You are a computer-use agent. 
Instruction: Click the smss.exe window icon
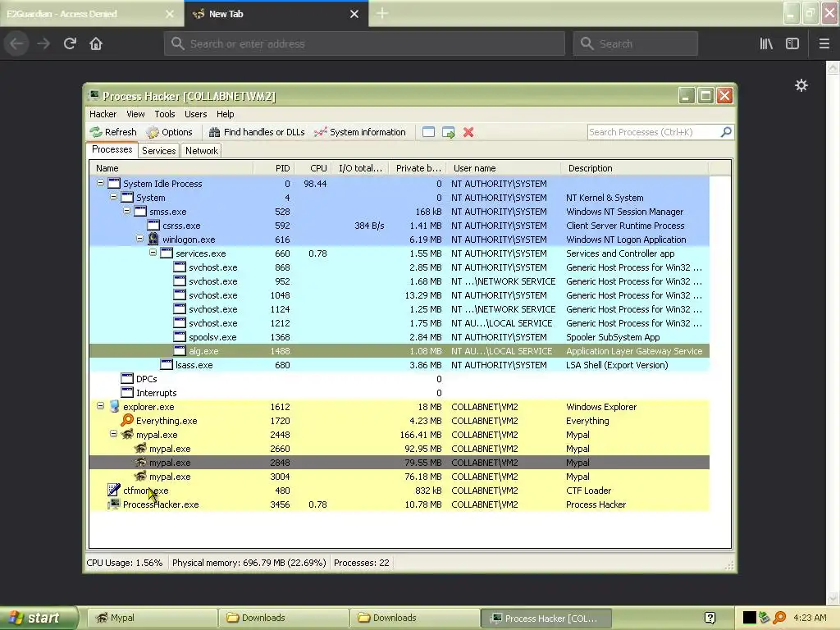tap(140, 211)
